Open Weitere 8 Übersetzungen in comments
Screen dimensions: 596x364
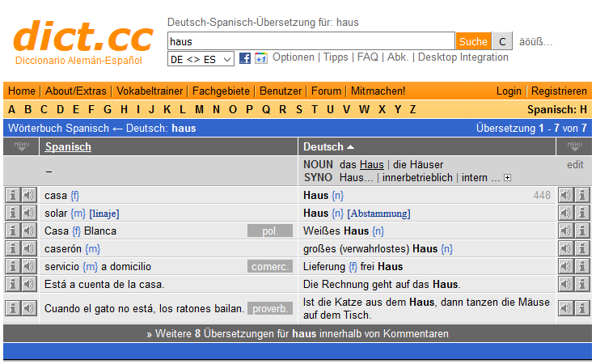pos(298,333)
